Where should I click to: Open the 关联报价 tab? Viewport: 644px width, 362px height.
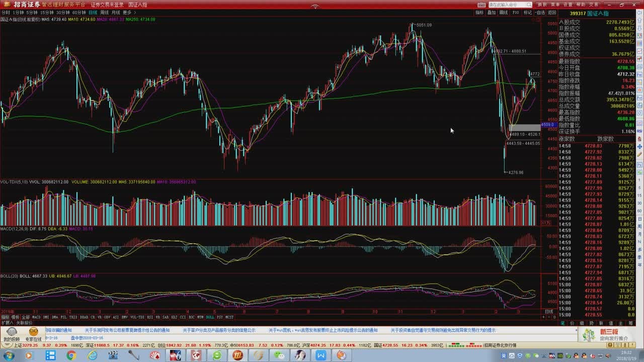(x=24, y=323)
